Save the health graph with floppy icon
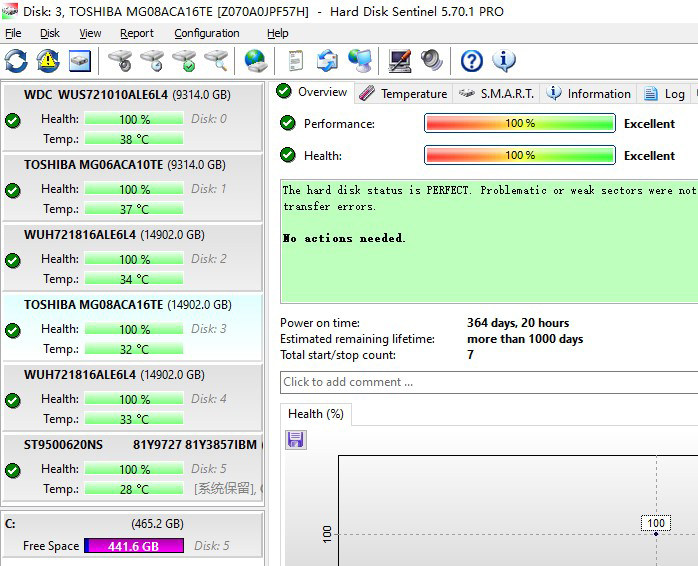 coord(296,440)
